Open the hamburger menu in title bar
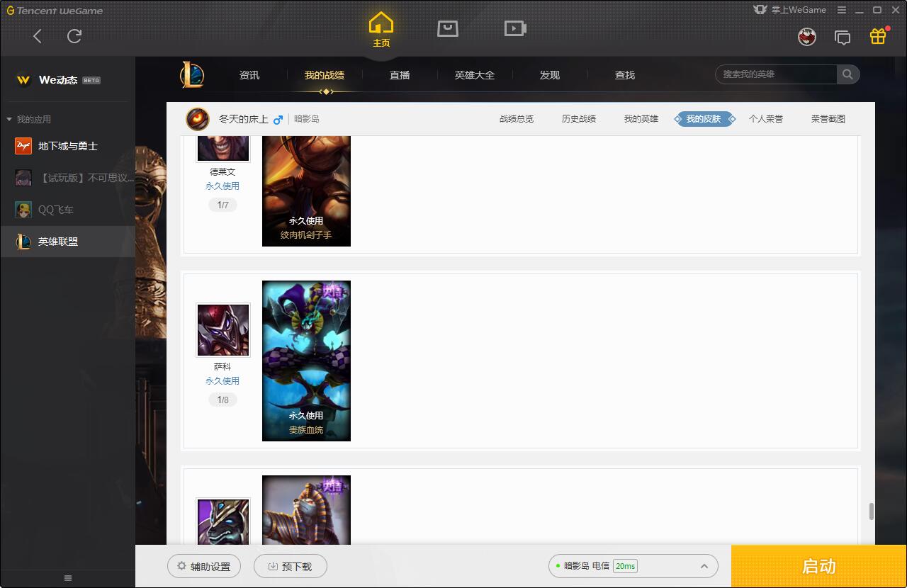This screenshot has width=907, height=588. point(842,10)
